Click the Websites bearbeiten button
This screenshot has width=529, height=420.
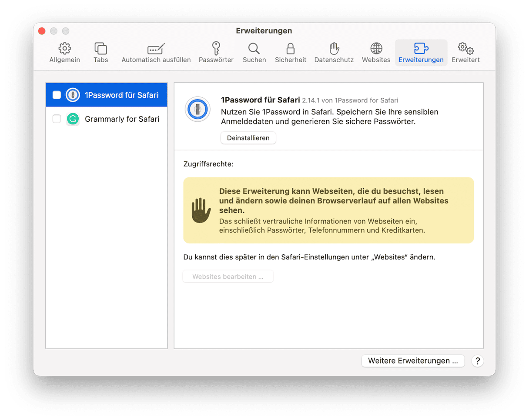point(228,277)
